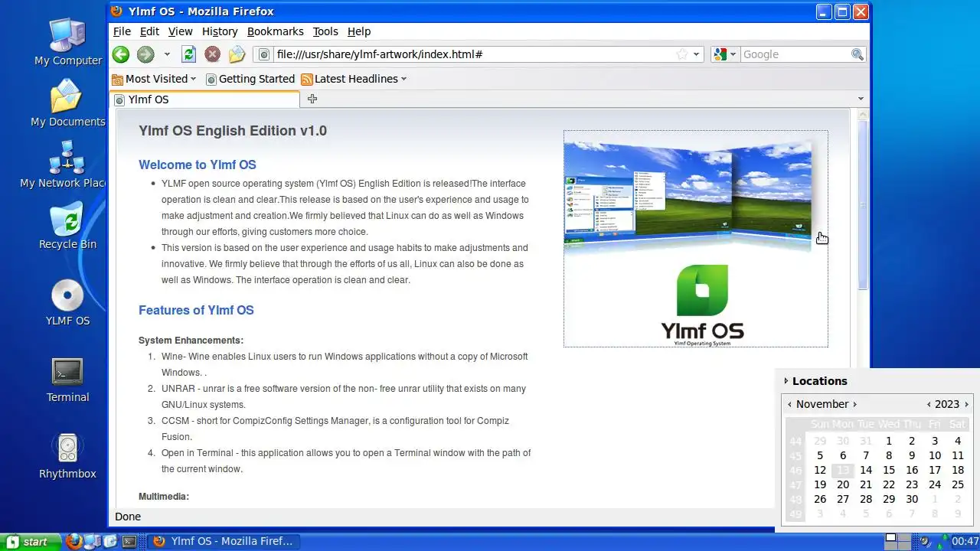Launch Rhythmbox from the desktop

(x=68, y=456)
